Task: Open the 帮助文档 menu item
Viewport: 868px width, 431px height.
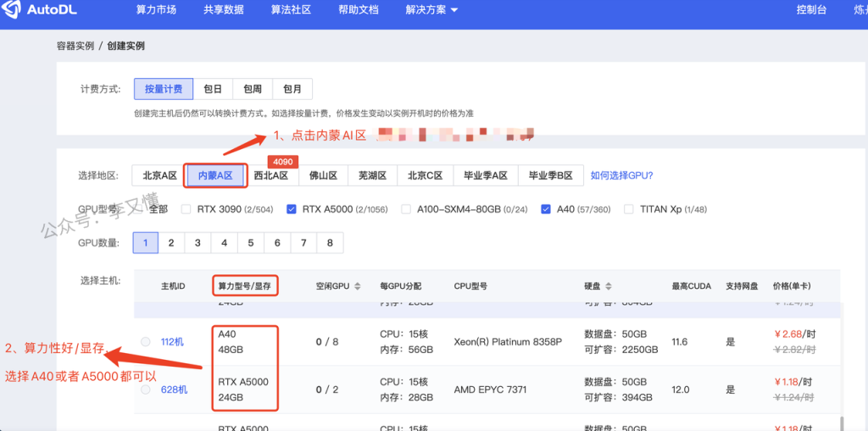Action: (x=359, y=10)
